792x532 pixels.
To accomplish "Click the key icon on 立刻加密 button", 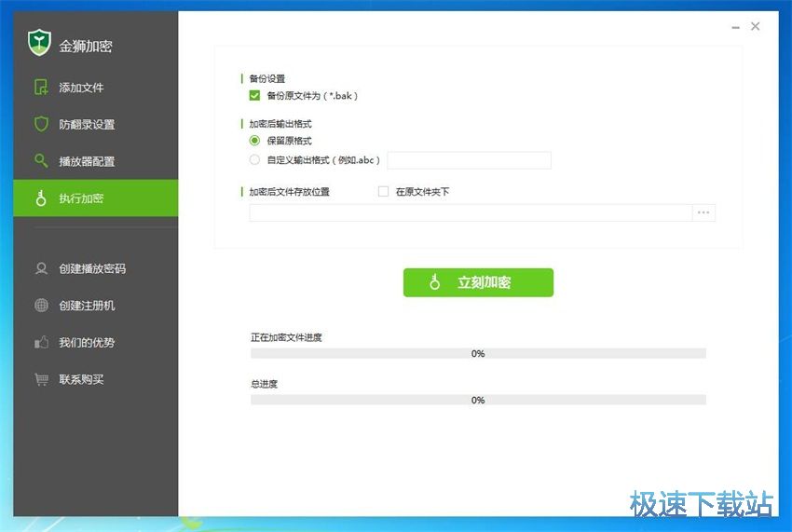I will 434,282.
